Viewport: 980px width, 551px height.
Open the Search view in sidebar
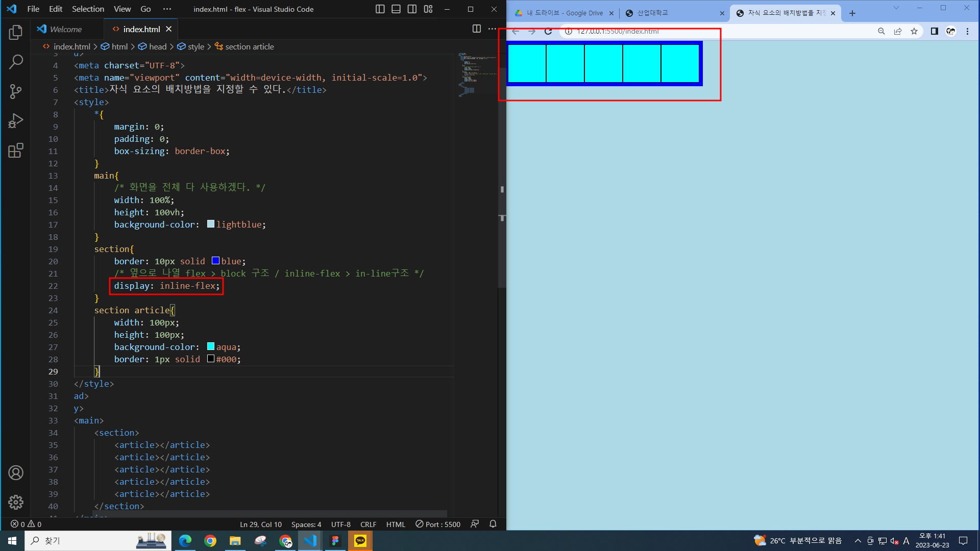pyautogui.click(x=16, y=62)
